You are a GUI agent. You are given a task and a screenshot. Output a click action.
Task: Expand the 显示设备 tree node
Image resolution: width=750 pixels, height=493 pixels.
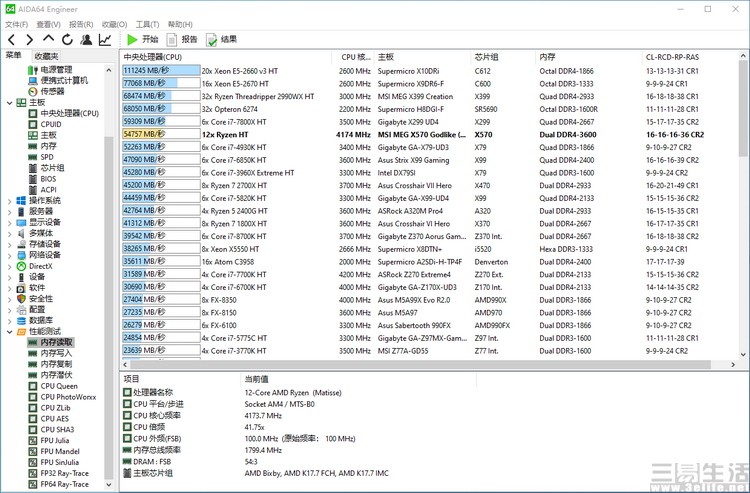click(x=10, y=223)
